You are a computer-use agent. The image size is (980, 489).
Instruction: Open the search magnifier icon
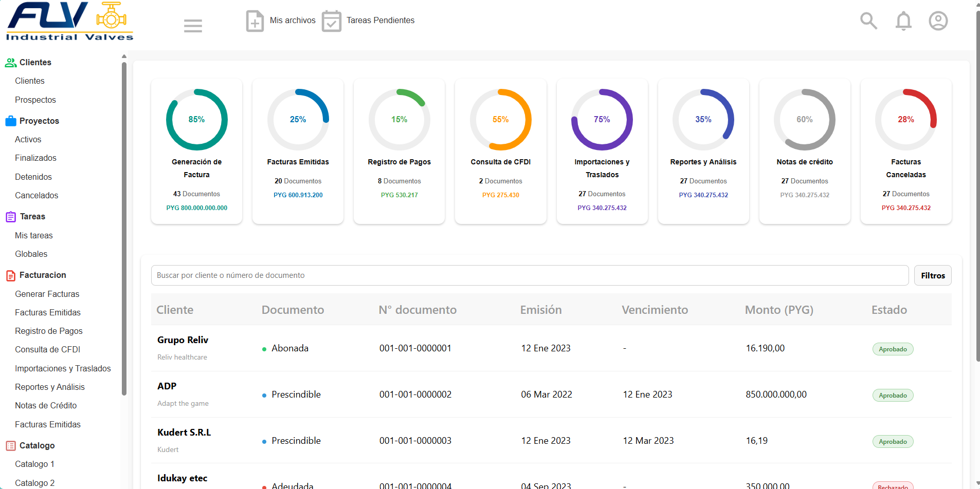[868, 21]
